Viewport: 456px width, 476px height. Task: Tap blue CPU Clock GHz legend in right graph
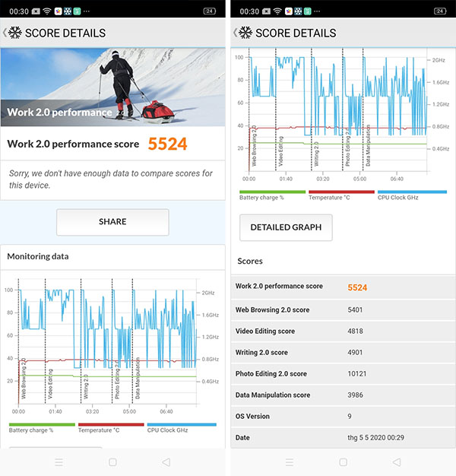click(413, 195)
